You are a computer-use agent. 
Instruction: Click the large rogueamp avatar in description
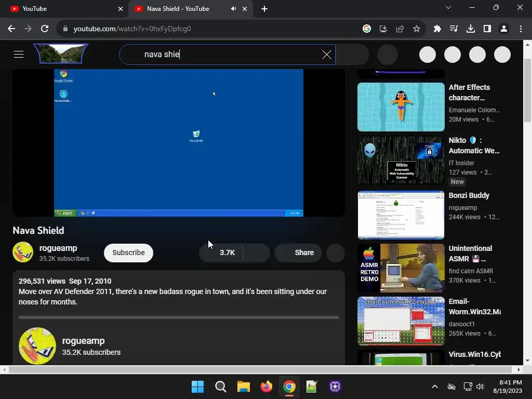coord(37,345)
